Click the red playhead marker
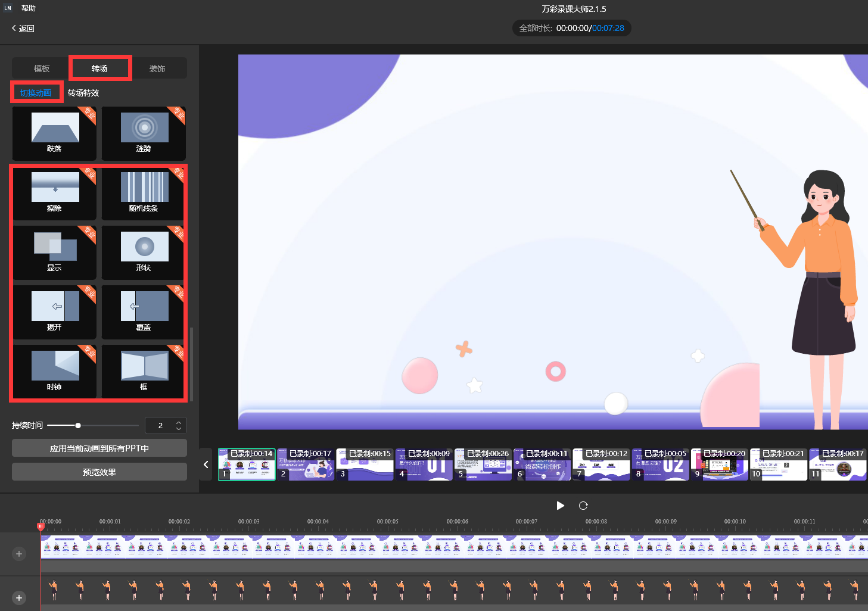 tap(41, 526)
